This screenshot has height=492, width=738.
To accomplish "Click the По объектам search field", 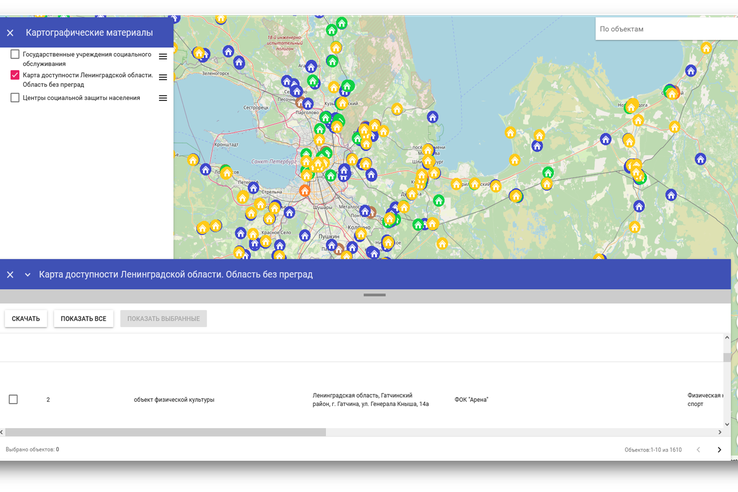I will (666, 29).
